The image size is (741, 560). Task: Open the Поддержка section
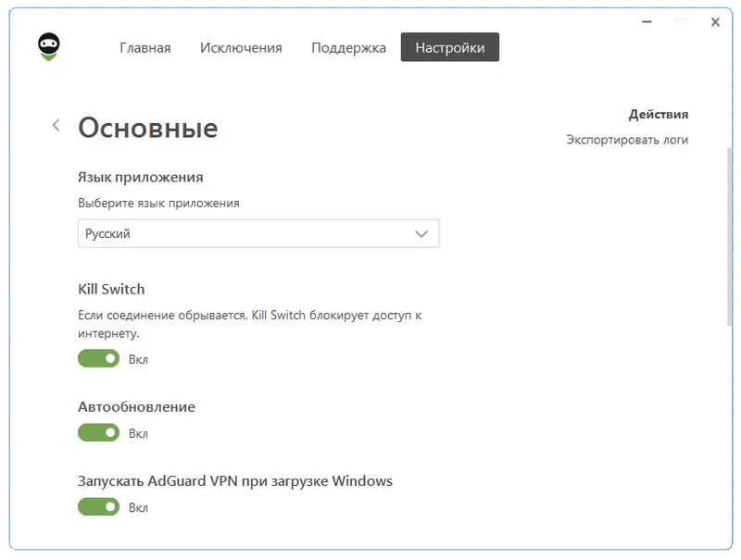coord(347,47)
